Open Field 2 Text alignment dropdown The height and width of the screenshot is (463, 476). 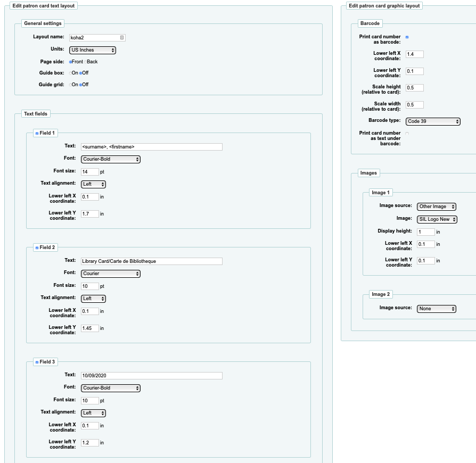[93, 299]
